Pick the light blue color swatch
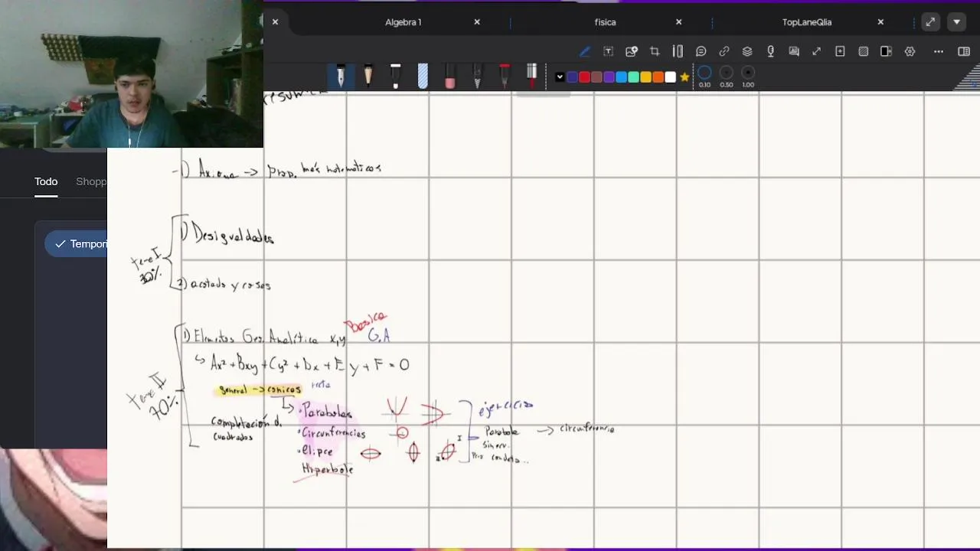Viewport: 980px width, 551px height. click(x=621, y=77)
